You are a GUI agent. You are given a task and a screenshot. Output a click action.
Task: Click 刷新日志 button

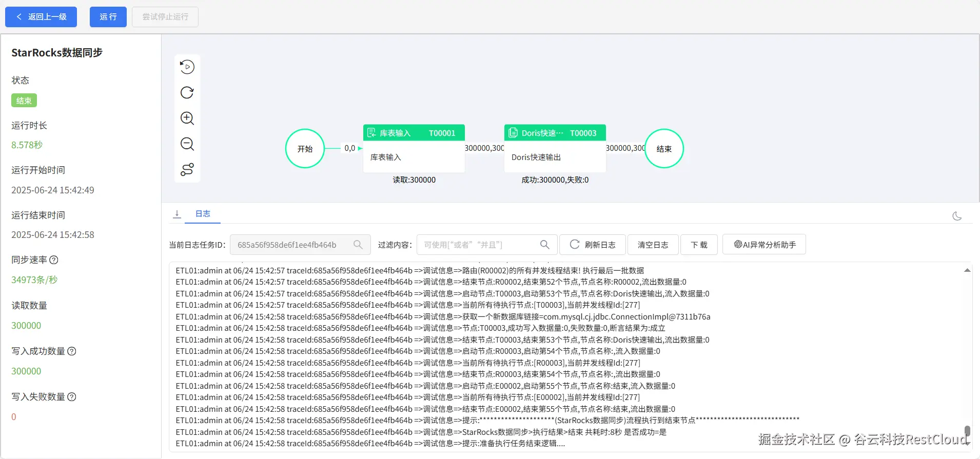pos(593,245)
